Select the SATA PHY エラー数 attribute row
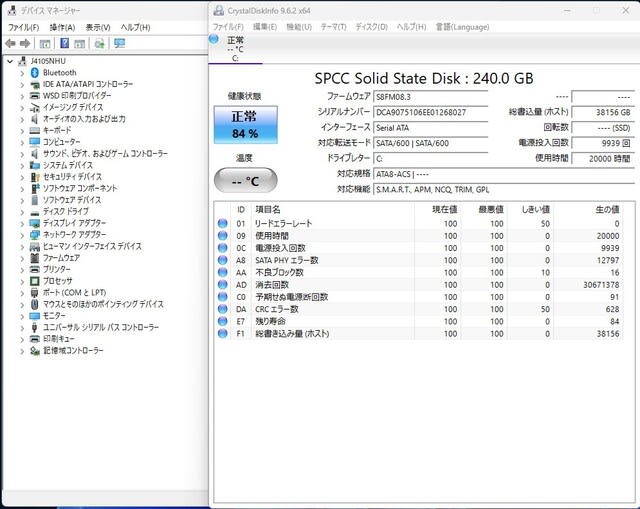Screen dimensions: 640x509 pos(418,260)
